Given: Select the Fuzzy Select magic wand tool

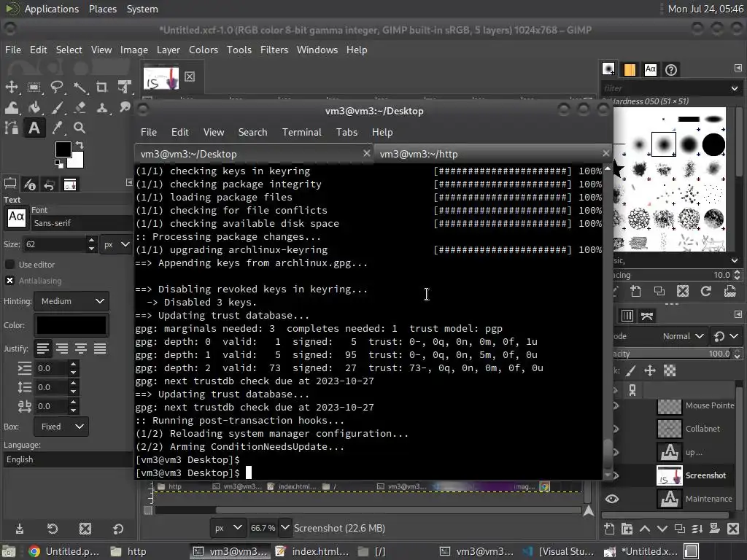Looking at the screenshot, I should (80, 87).
